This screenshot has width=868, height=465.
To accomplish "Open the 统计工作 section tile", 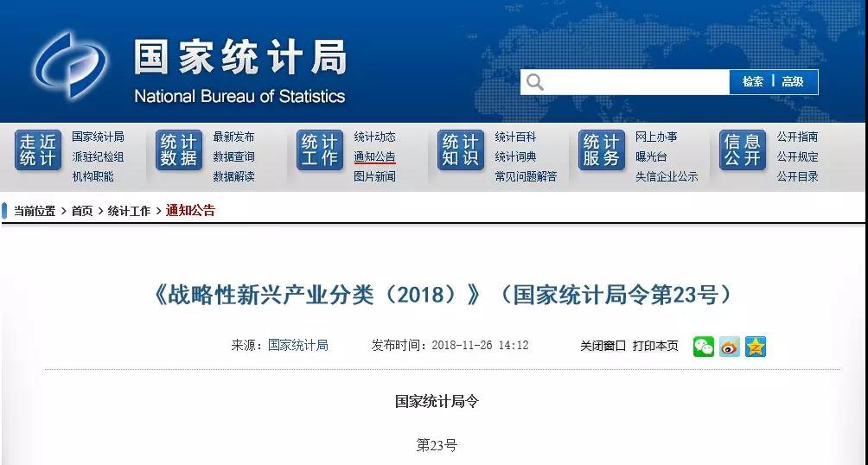I will pyautogui.click(x=319, y=150).
